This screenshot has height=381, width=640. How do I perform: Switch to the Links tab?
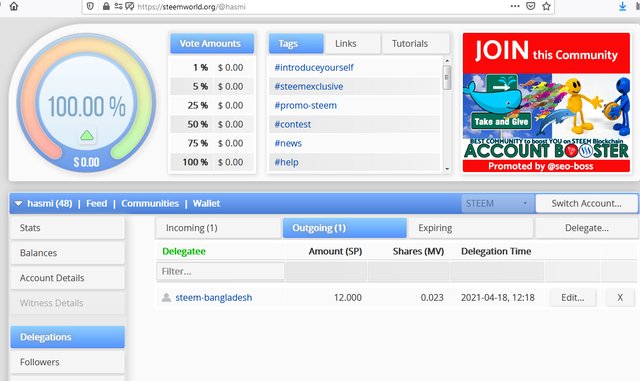click(352, 43)
